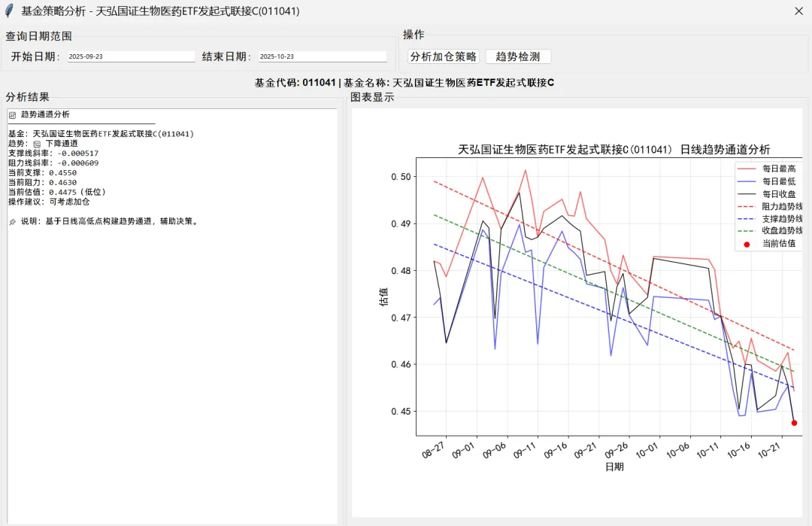Click the 收盘趋势线 legend entry
Image resolution: width=812 pixels, height=526 pixels.
tap(770, 230)
